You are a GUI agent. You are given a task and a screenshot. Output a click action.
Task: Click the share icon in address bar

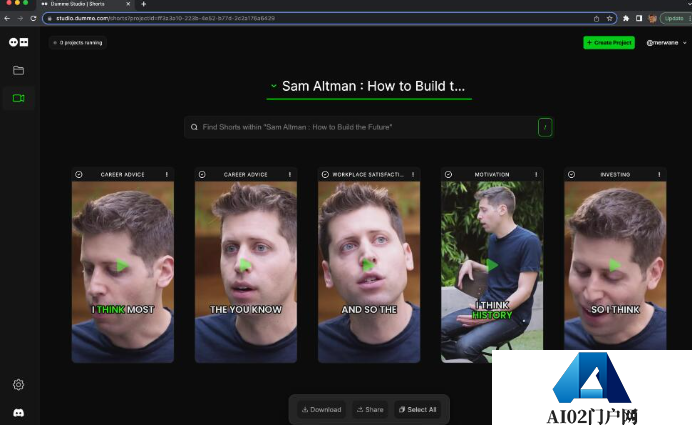pos(596,19)
